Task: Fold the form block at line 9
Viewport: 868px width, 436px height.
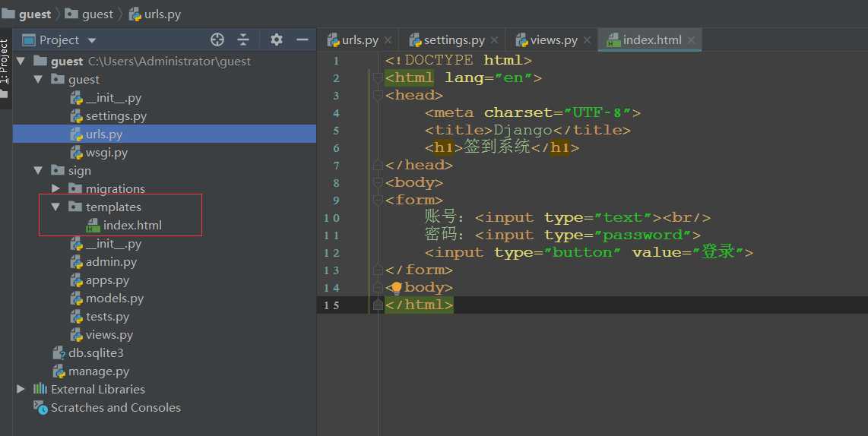Action: 378,201
